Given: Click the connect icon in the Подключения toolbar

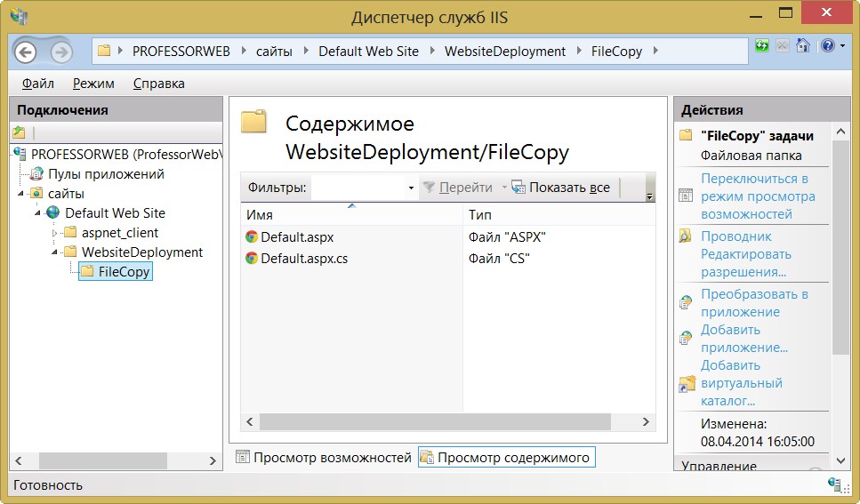Looking at the screenshot, I should (20, 132).
